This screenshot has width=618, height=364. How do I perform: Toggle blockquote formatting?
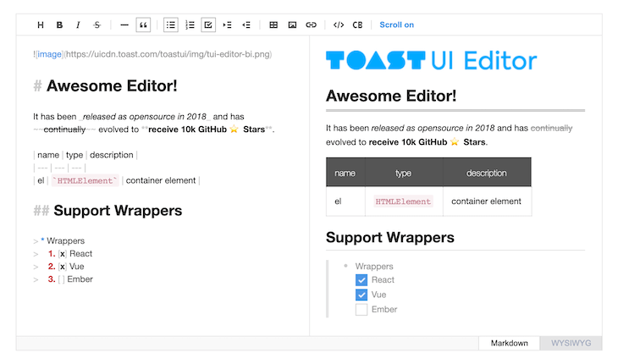143,25
